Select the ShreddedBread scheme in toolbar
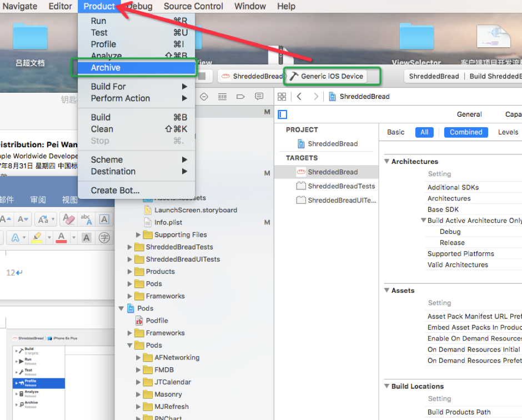Viewport: 522px width, 420px height. point(252,76)
